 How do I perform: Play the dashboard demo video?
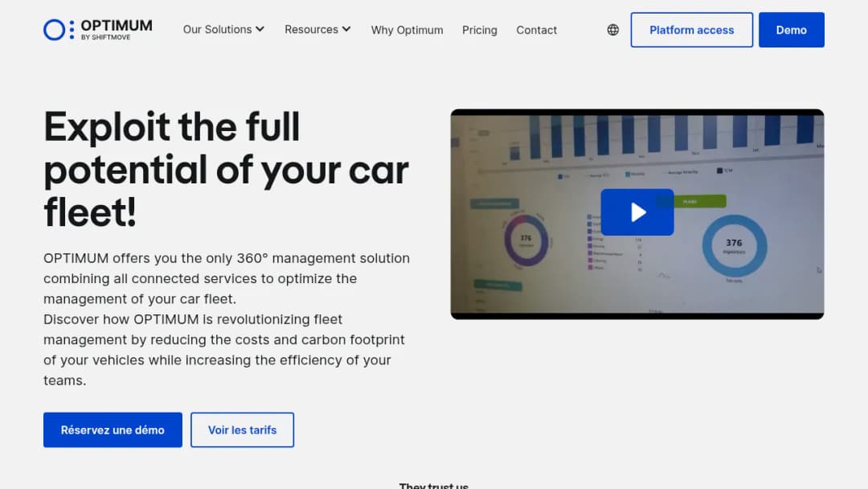pos(637,212)
